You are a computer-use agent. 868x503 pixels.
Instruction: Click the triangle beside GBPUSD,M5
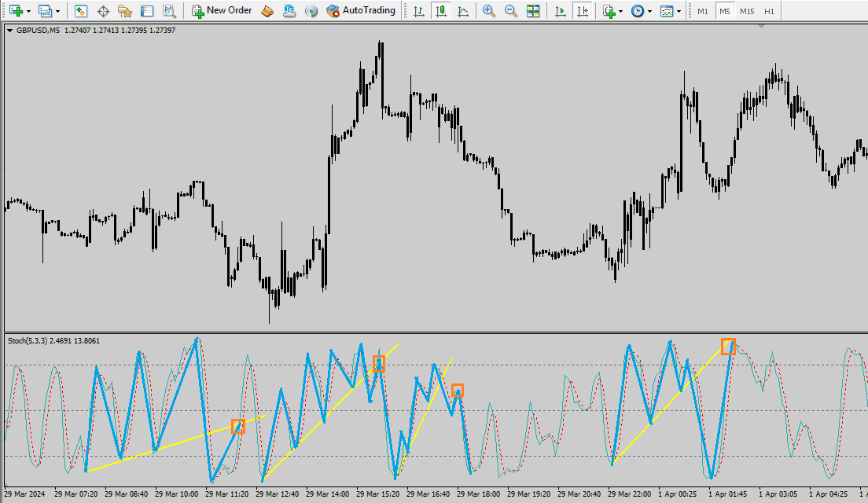click(10, 31)
